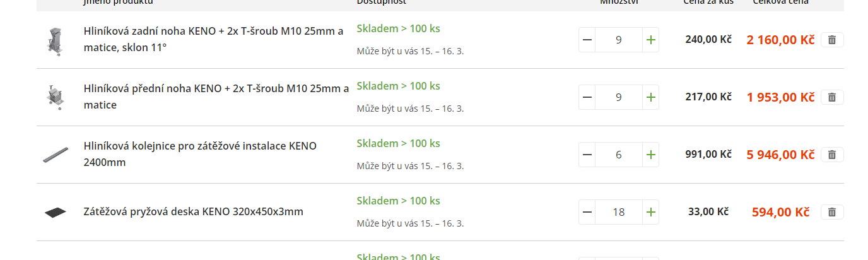The image size is (868, 260).
Task: Delete the KENO zadní noha item
Action: tap(832, 40)
